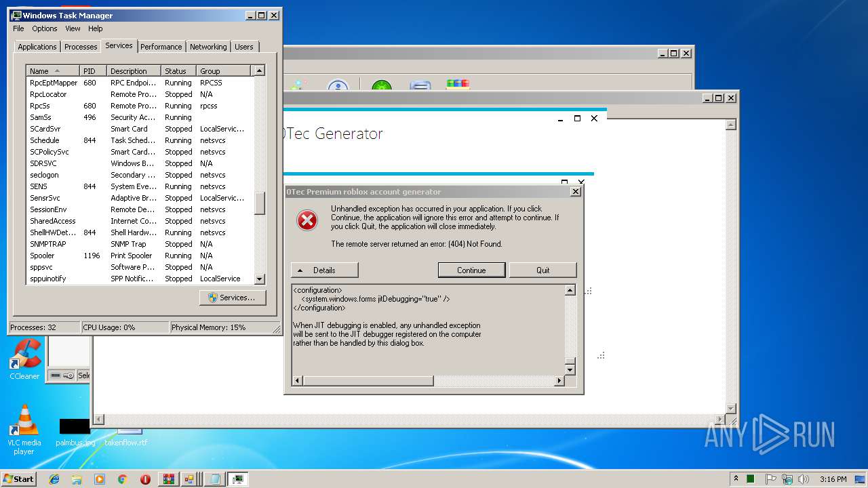Click the Services... button
The width and height of the screenshot is (868, 488).
pyautogui.click(x=233, y=298)
